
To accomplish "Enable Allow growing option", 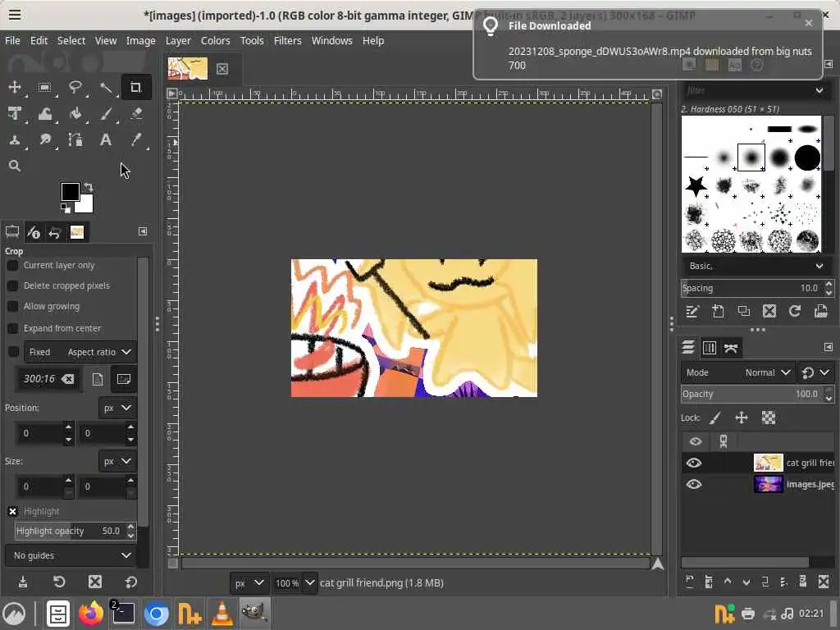I will pos(13,307).
